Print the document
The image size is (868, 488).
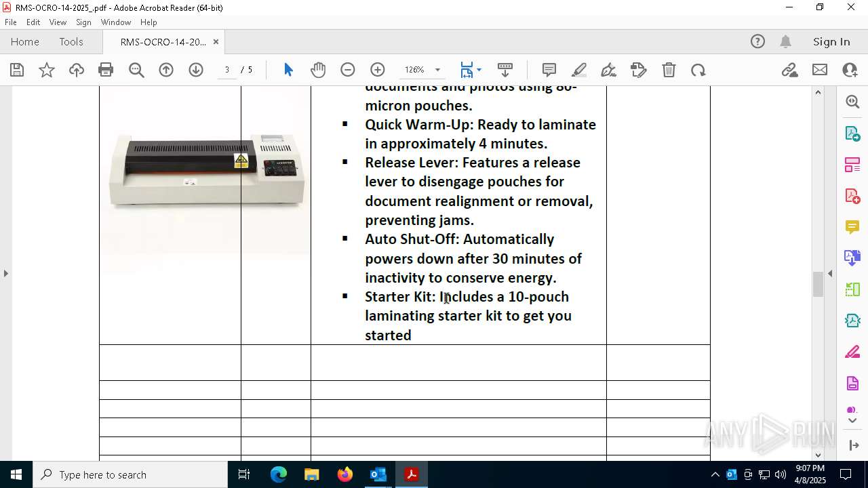(106, 70)
